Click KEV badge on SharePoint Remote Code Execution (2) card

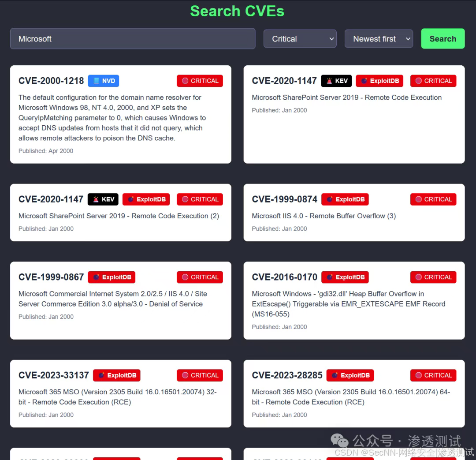pos(103,199)
